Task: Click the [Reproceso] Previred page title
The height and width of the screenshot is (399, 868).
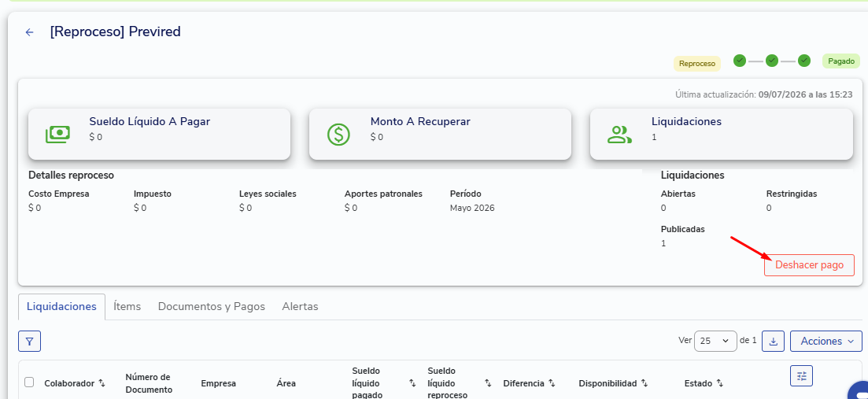Action: pyautogui.click(x=115, y=32)
